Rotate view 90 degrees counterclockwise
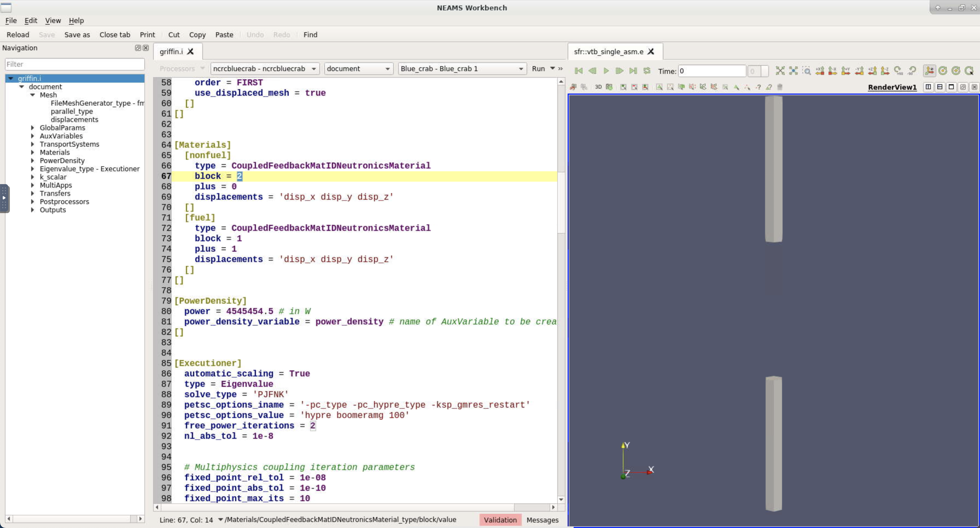Image resolution: width=980 pixels, height=528 pixels. 912,71
